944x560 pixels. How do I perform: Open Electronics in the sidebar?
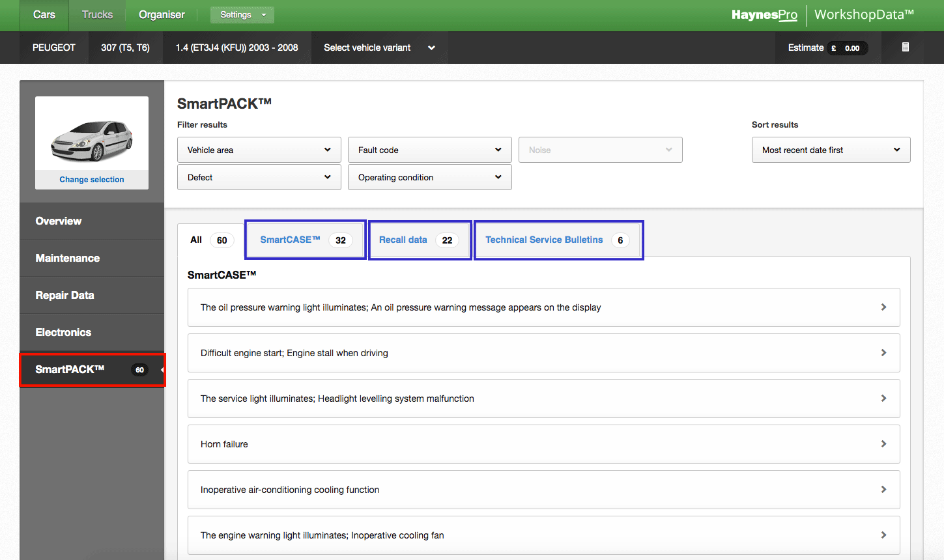(x=92, y=333)
